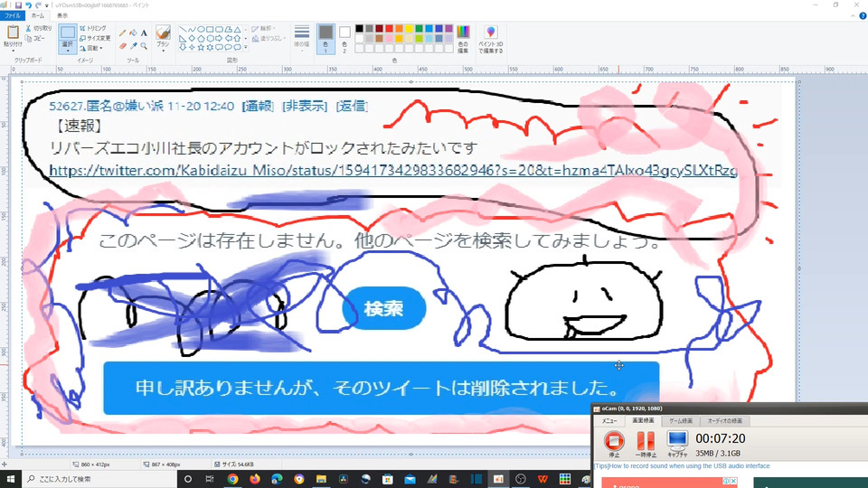Open Google Chrome from the taskbar
This screenshot has width=868, height=488.
pos(232,479)
